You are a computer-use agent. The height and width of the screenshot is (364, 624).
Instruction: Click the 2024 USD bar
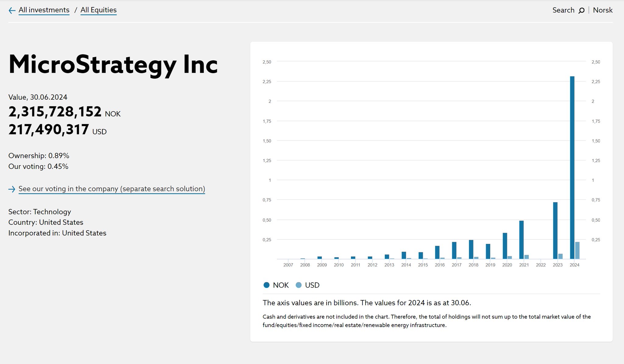577,250
